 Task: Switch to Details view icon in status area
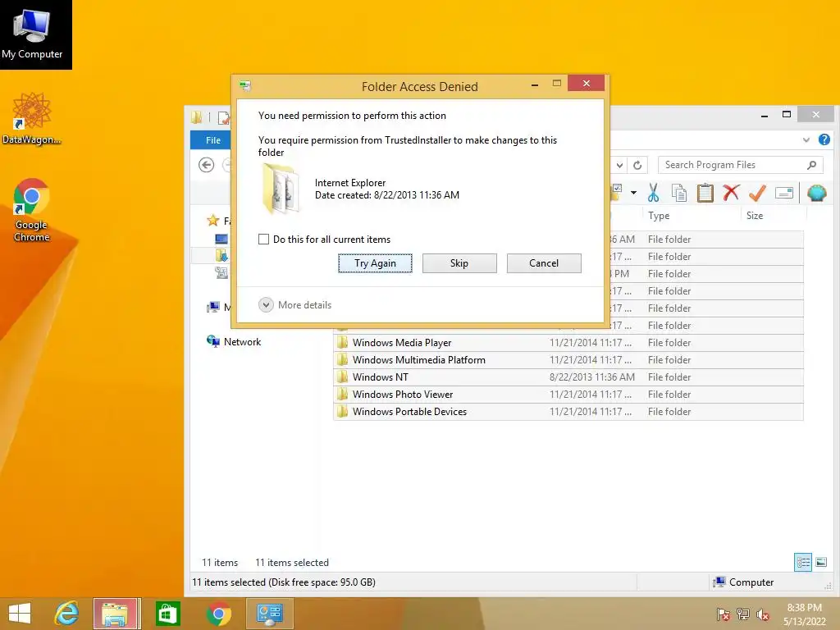point(803,562)
